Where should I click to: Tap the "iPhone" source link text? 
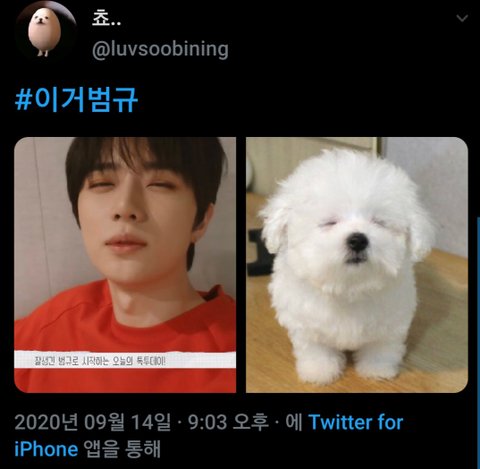46,449
